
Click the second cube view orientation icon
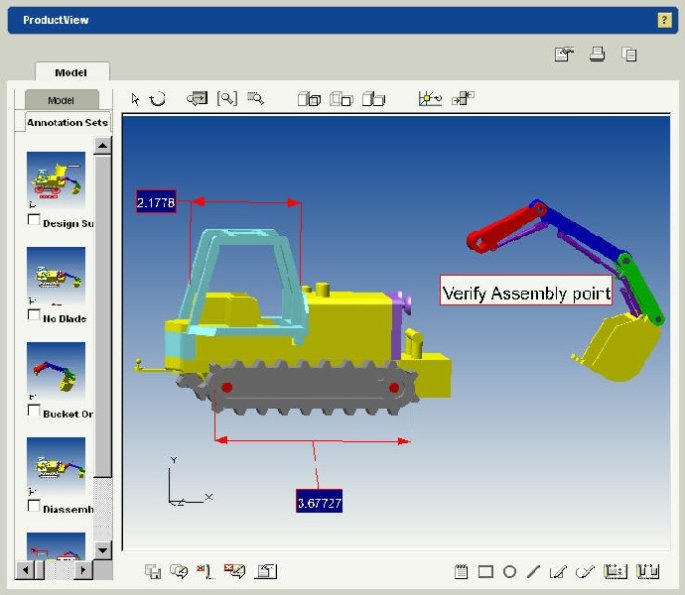tap(341, 99)
